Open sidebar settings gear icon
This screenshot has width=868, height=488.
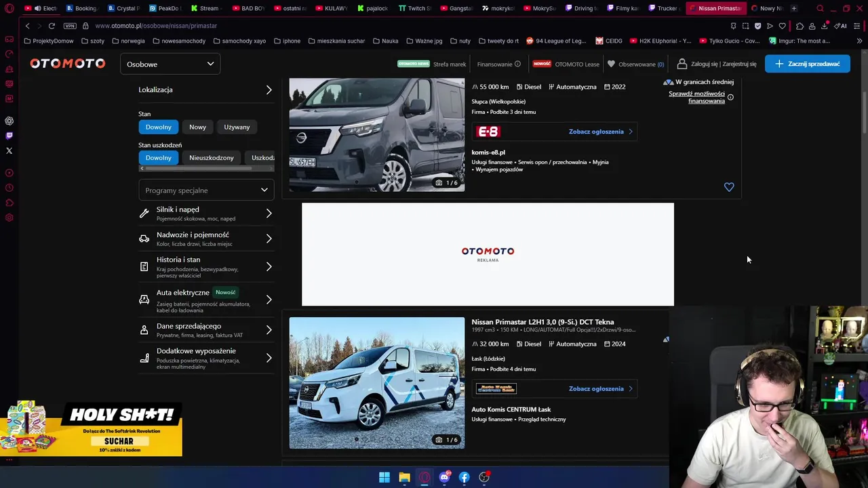point(9,218)
